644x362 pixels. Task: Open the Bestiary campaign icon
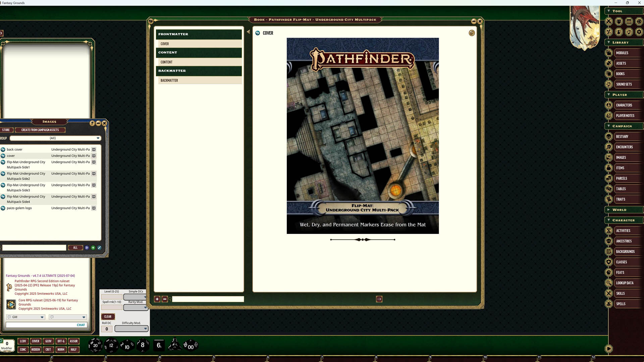608,136
